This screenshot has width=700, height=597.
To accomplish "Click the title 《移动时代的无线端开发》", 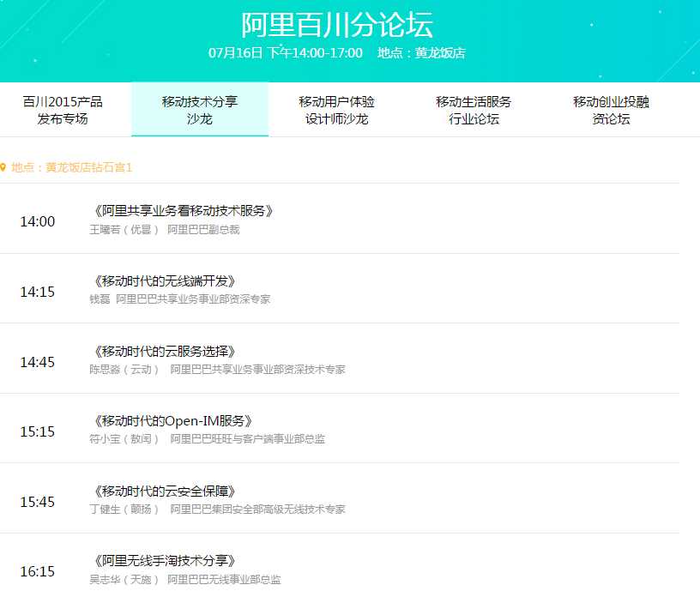I will coord(165,280).
